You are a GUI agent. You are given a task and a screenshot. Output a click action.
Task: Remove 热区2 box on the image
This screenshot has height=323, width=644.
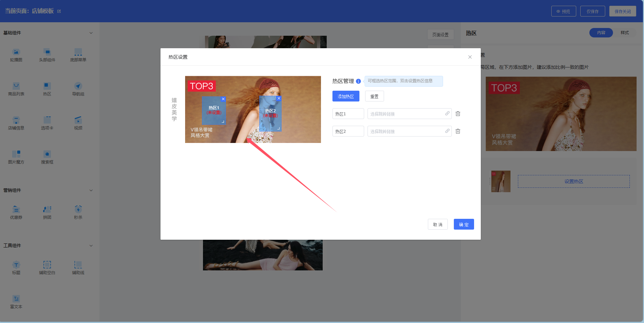pos(279,98)
